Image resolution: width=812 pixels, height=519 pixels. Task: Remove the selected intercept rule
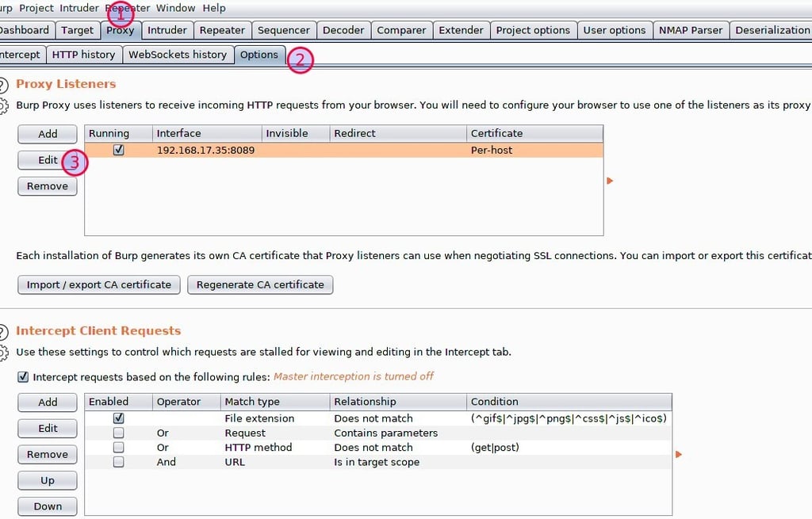[x=47, y=454]
